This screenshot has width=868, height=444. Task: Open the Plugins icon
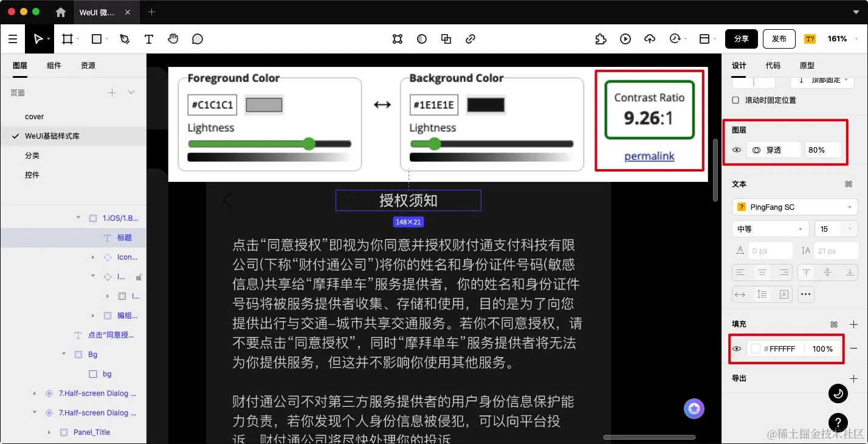coord(601,38)
